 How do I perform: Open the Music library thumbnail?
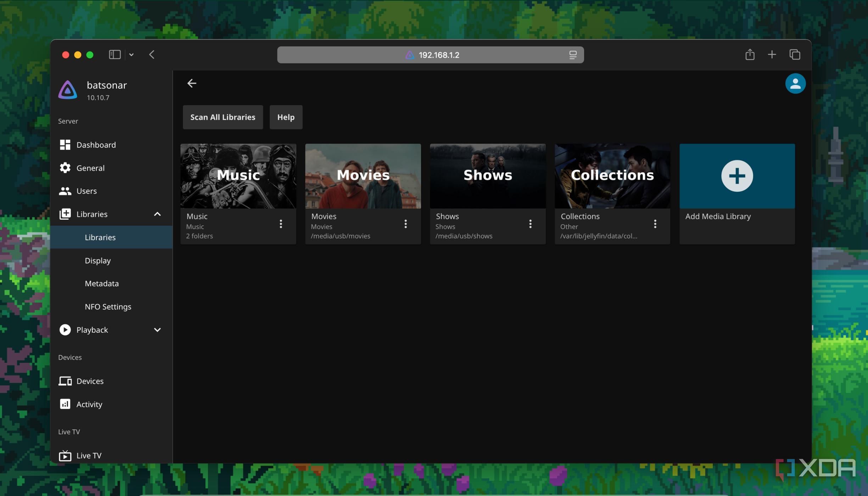pyautogui.click(x=238, y=176)
